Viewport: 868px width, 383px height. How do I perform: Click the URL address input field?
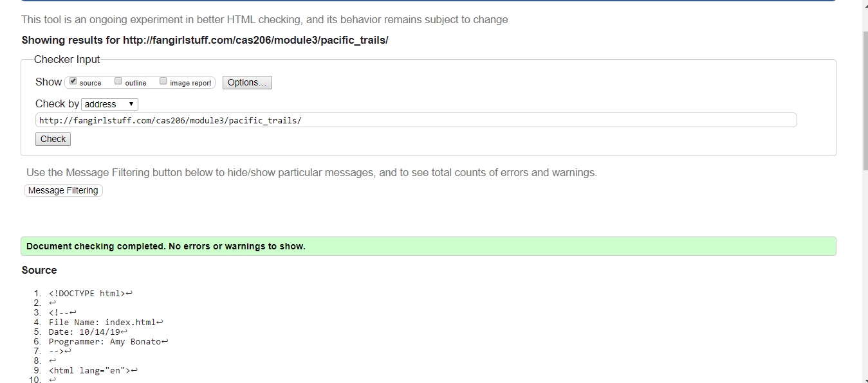tap(416, 120)
